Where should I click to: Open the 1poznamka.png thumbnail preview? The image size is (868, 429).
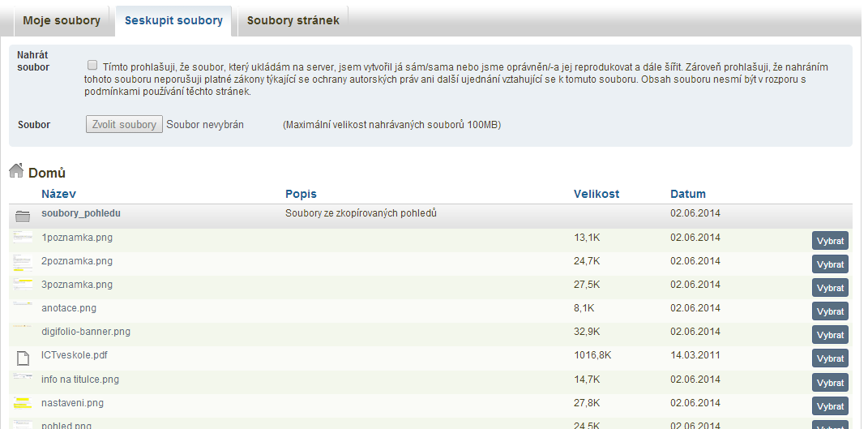tap(23, 238)
